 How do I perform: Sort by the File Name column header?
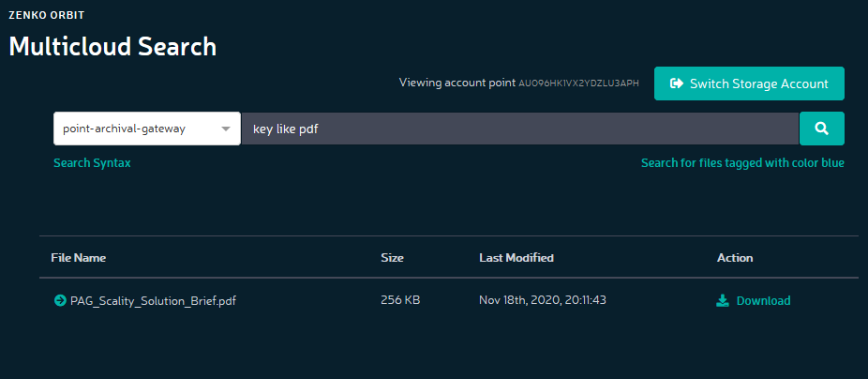(x=79, y=258)
